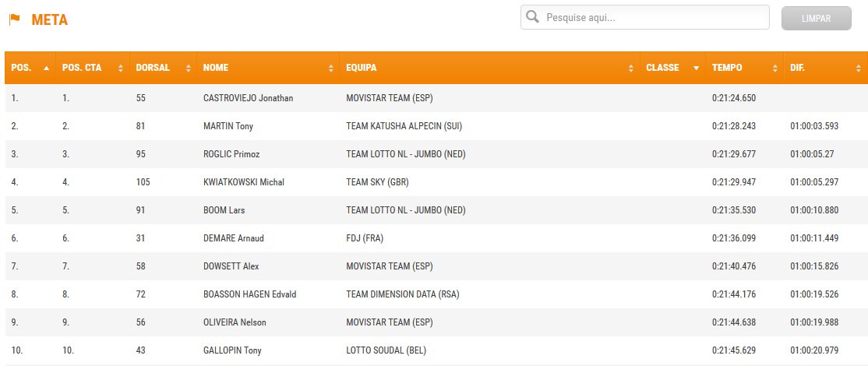The image size is (868, 366).
Task: Click time 0:21:45.629
Action: [734, 350]
